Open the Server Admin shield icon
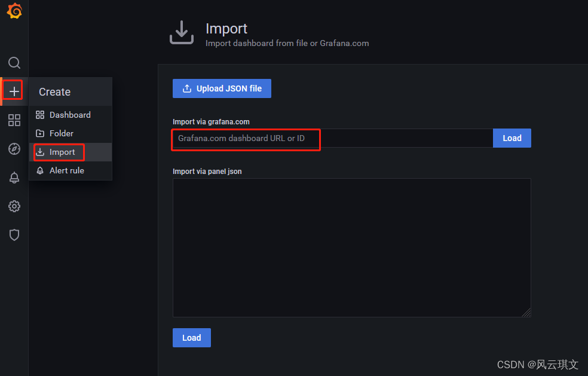Viewport: 588px width, 376px height. pos(14,234)
